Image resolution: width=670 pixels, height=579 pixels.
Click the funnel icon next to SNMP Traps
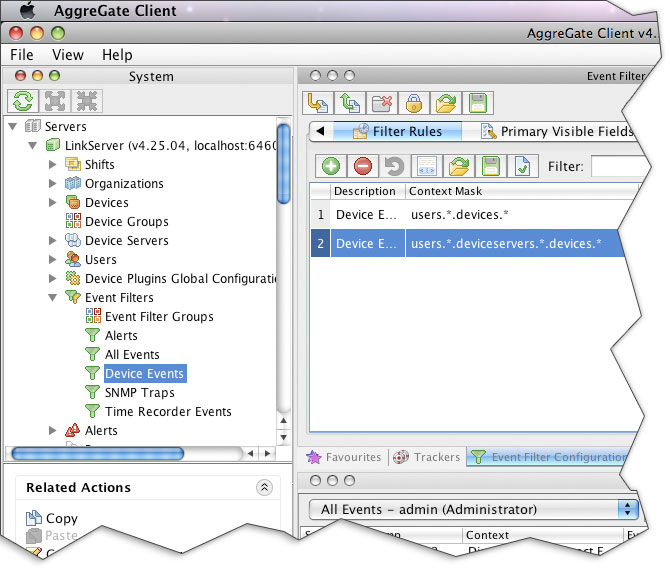click(92, 392)
